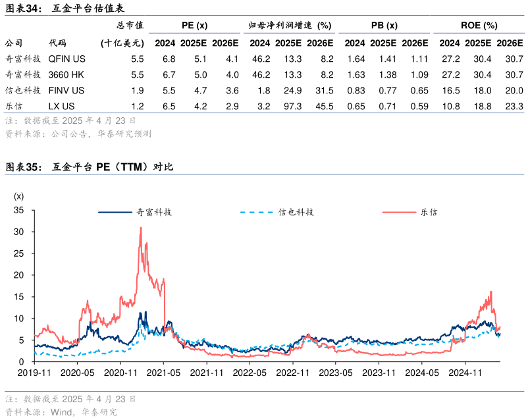The height and width of the screenshot is (420, 528).
Task: Click the 2019-11 x-axis label
Action: [x=34, y=373]
